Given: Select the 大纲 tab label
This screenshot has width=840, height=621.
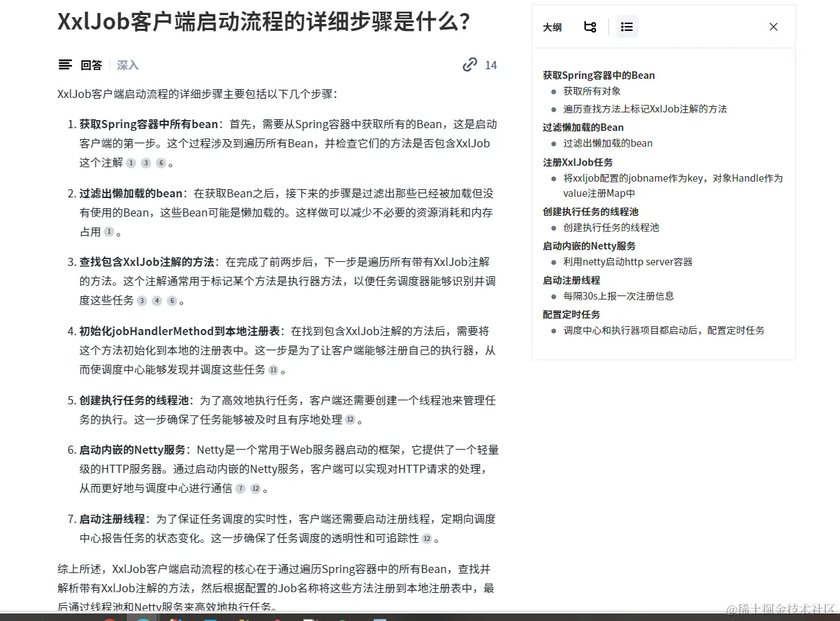Looking at the screenshot, I should [x=552, y=27].
